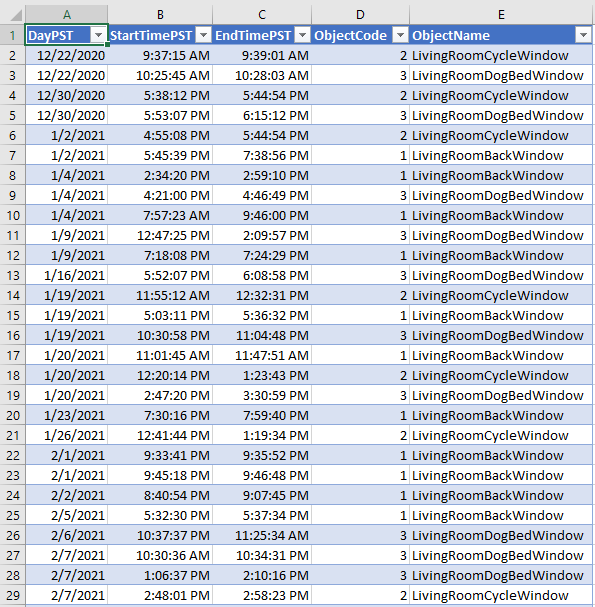Click the ObjectCode cell in row 14
595x607 pixels.
point(360,295)
